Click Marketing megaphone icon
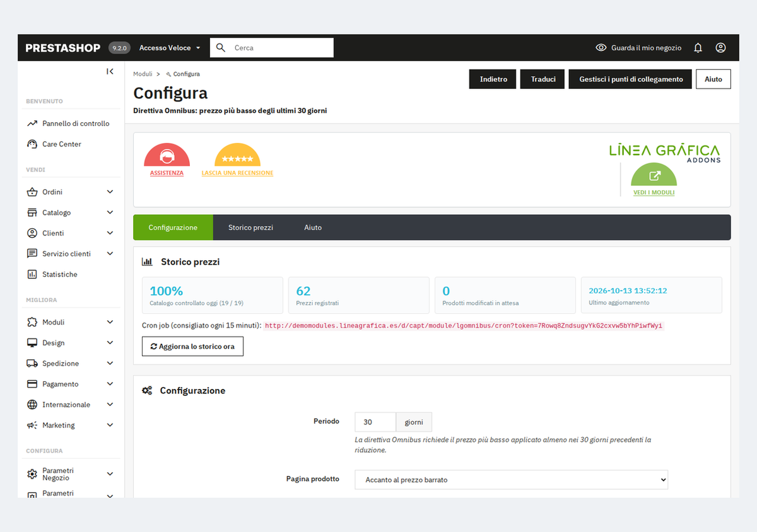Image resolution: width=757 pixels, height=532 pixels. (32, 425)
